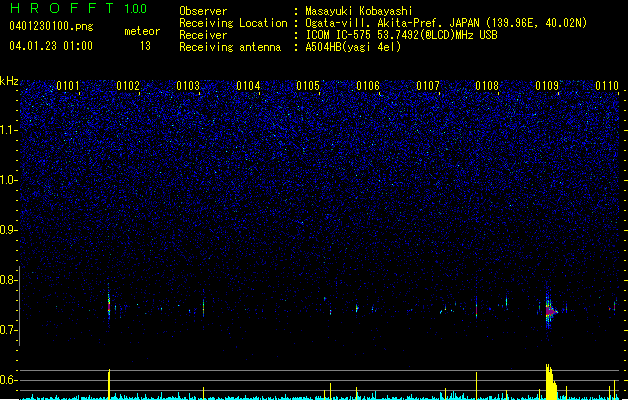Click the 0103 time marker

188,86
